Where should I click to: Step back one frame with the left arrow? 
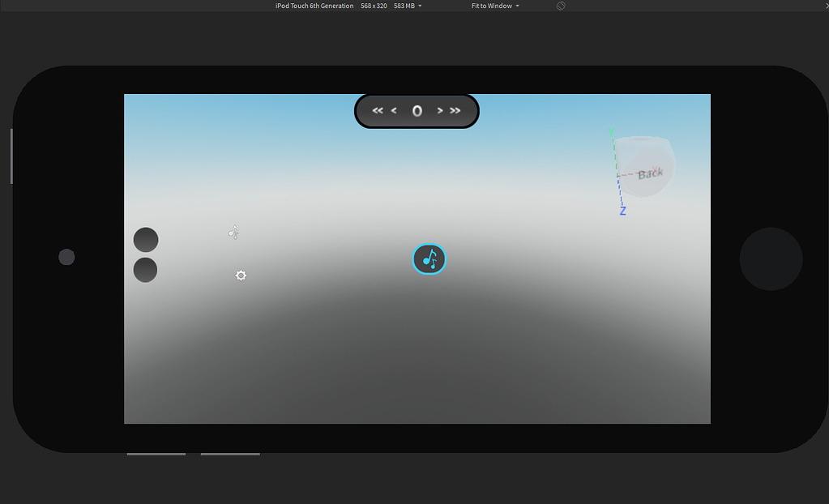point(395,110)
